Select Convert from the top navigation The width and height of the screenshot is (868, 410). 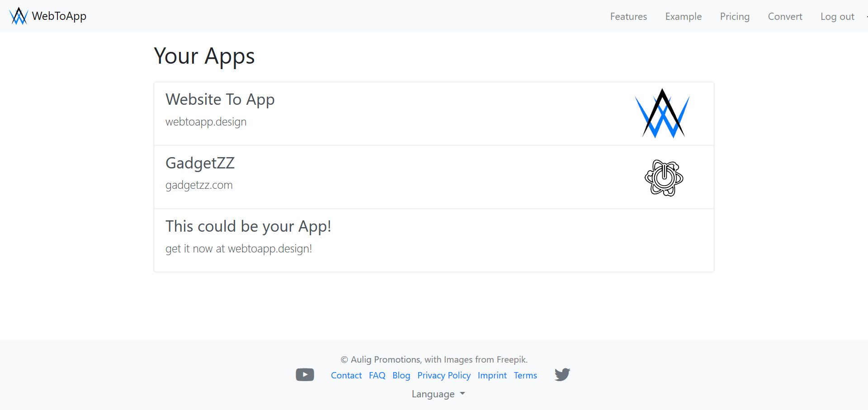785,16
